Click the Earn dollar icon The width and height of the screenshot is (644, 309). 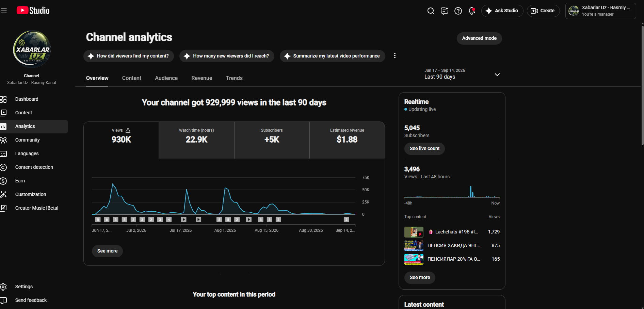point(3,181)
